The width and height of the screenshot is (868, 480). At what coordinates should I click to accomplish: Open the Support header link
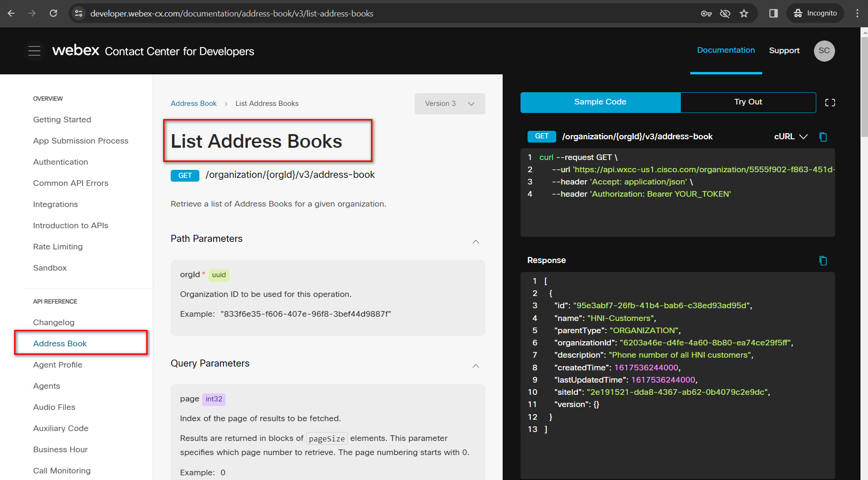784,50
